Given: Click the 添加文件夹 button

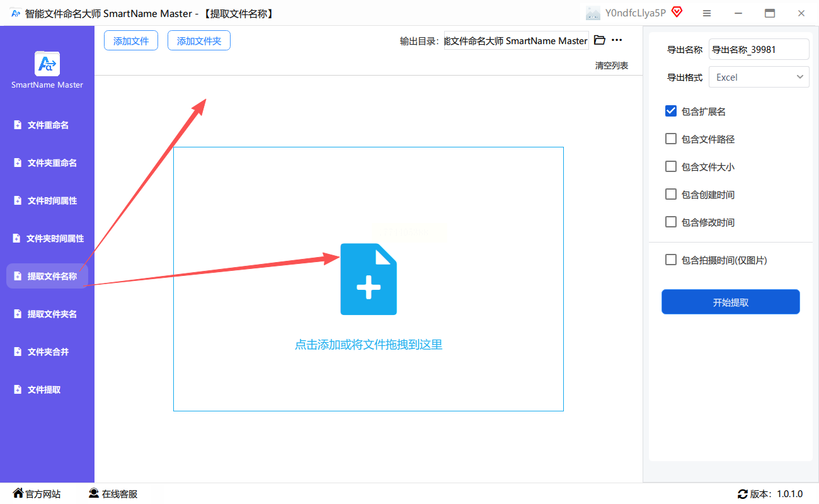Looking at the screenshot, I should [x=199, y=41].
